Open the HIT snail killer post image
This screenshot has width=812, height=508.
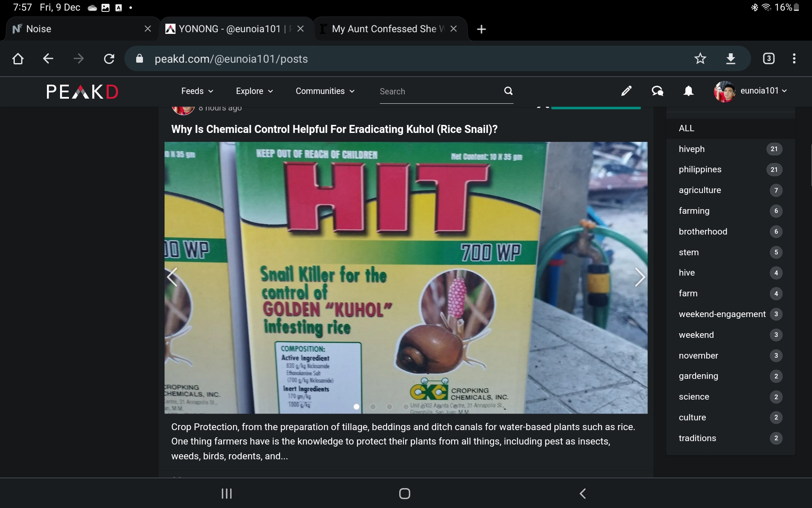tap(406, 278)
